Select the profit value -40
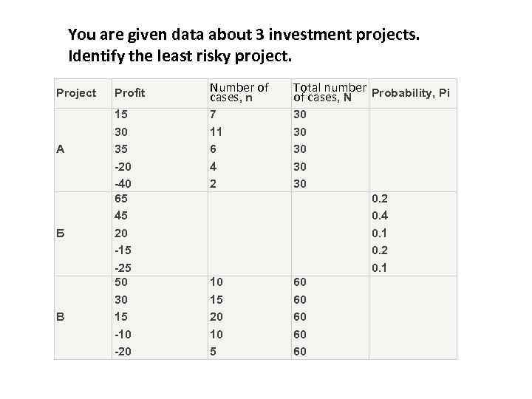The width and height of the screenshot is (532, 399). click(x=122, y=183)
